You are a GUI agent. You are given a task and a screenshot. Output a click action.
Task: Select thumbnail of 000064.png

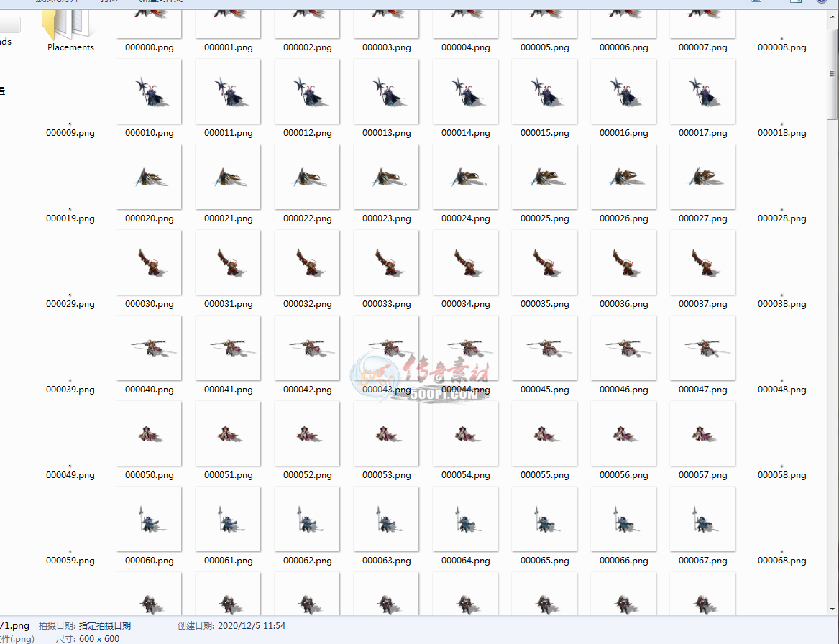465,520
